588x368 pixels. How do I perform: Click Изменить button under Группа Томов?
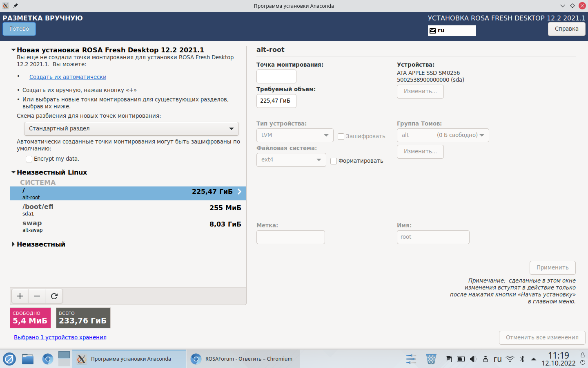coord(420,152)
